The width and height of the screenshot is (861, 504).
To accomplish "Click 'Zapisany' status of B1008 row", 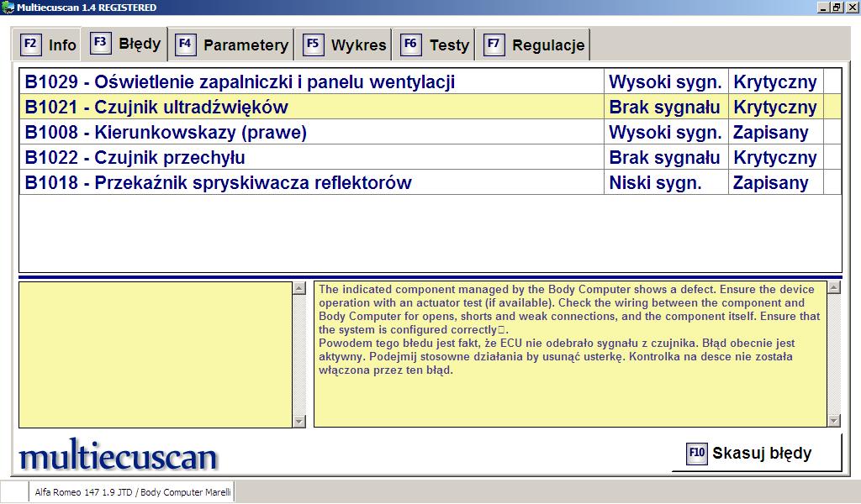I will pyautogui.click(x=775, y=132).
